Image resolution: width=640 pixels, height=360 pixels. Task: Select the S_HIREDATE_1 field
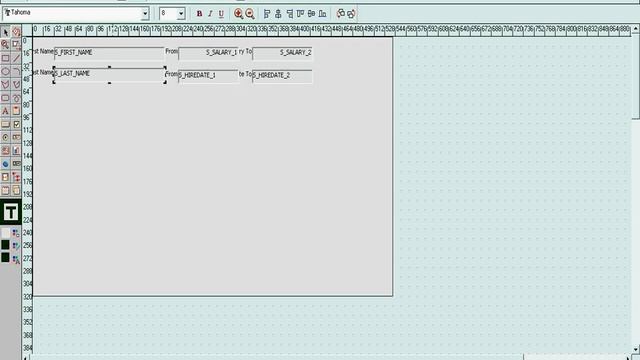(208, 76)
